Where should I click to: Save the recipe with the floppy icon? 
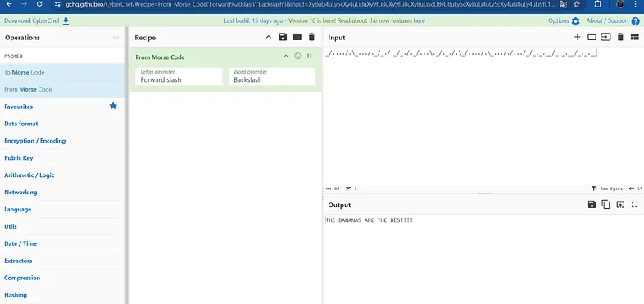pyautogui.click(x=283, y=37)
